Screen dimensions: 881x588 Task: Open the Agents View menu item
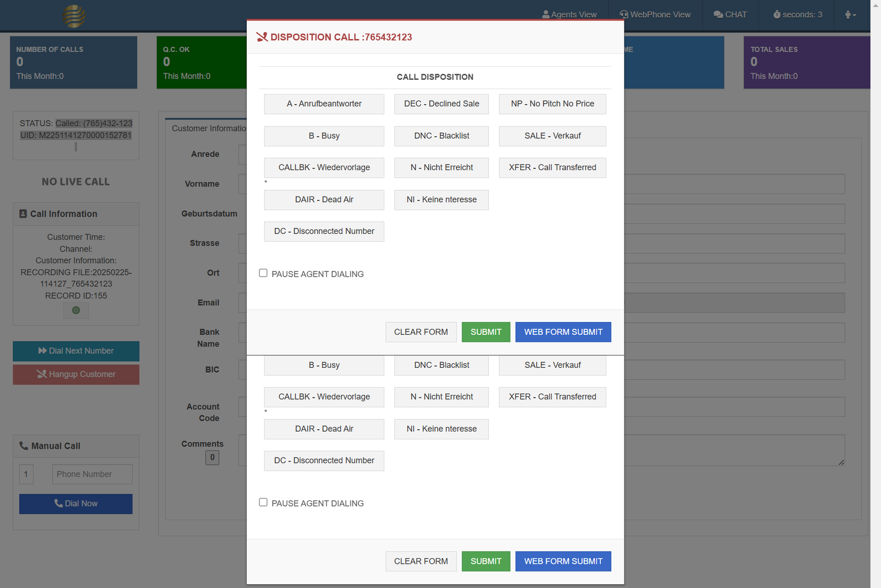click(569, 14)
